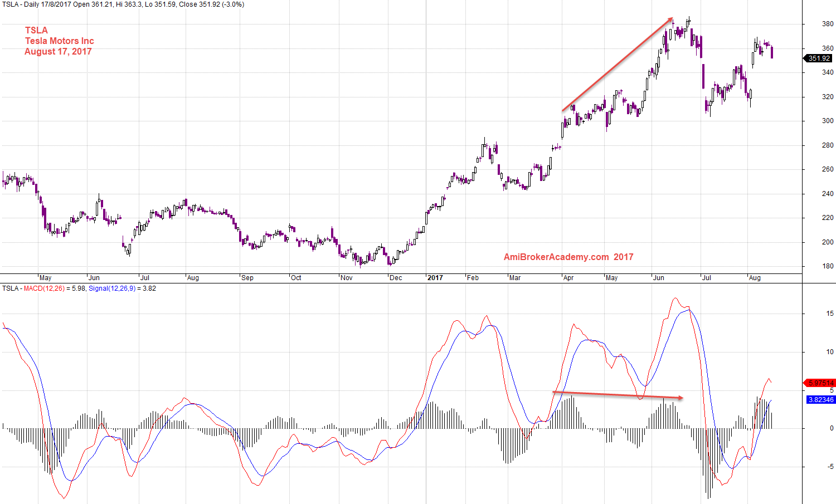Screen dimensions: 836x504
Task: Click the 'Mar' time axis label
Action: [515, 278]
